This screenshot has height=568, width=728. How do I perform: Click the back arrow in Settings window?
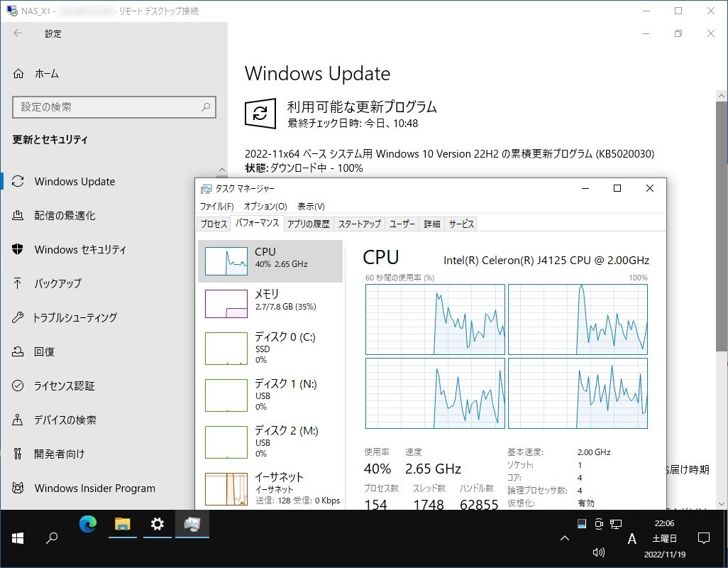tap(18, 33)
